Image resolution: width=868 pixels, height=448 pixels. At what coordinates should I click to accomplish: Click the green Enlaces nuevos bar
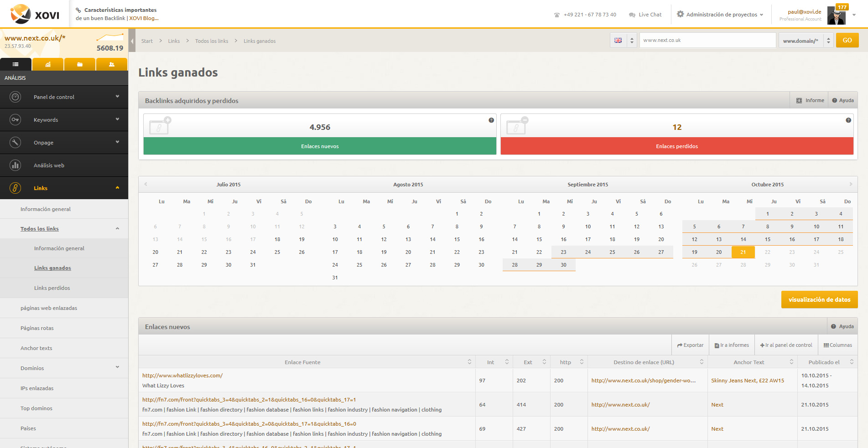(x=320, y=146)
